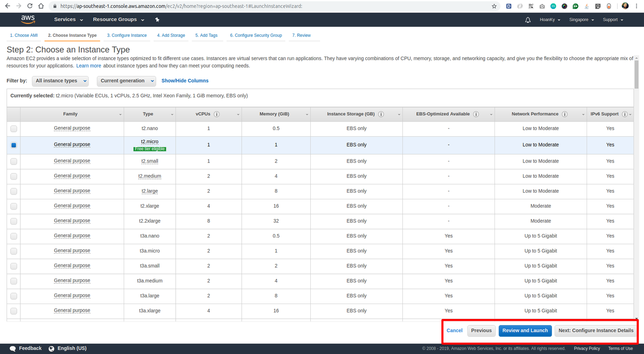This screenshot has width=644, height=354.
Task: Expand the Singapore region dropdown
Action: (x=581, y=20)
